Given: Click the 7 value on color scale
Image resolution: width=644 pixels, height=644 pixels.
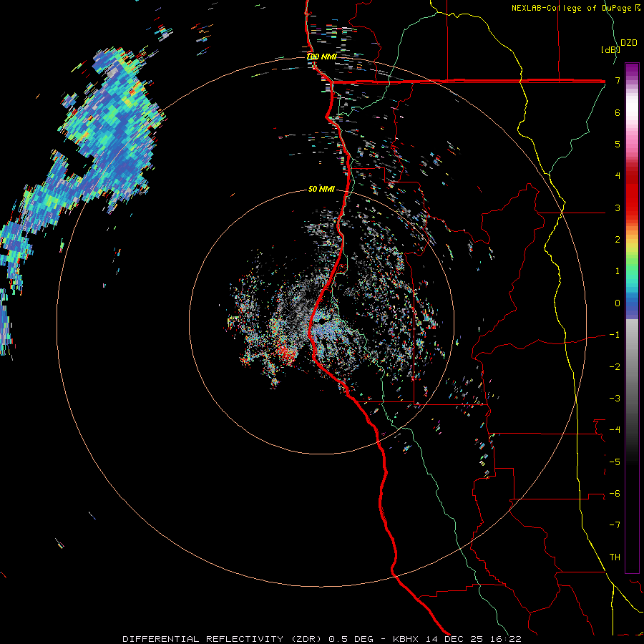Looking at the screenshot, I should click(618, 80).
